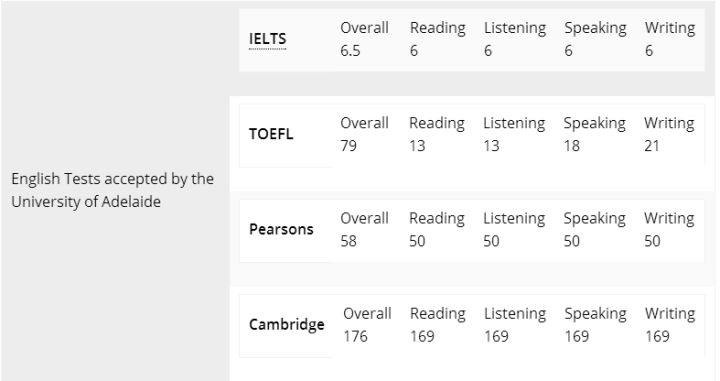Click TOEFL Writing 21 score cell
Image resolution: width=720 pixels, height=381 pixels.
(x=669, y=134)
